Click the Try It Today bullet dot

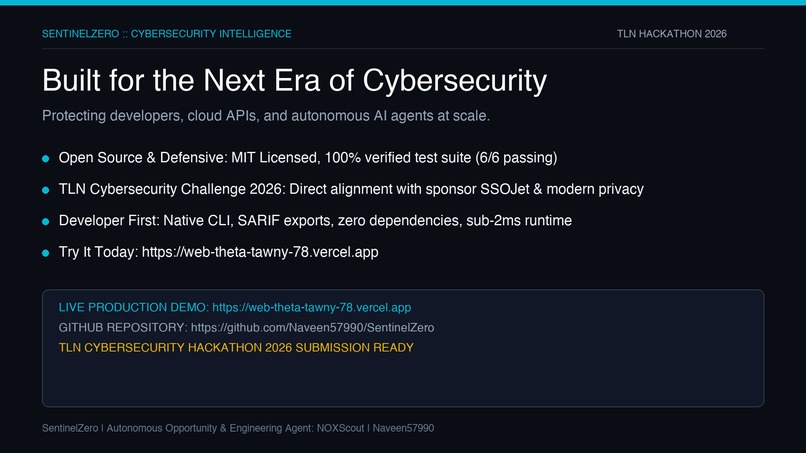point(46,253)
